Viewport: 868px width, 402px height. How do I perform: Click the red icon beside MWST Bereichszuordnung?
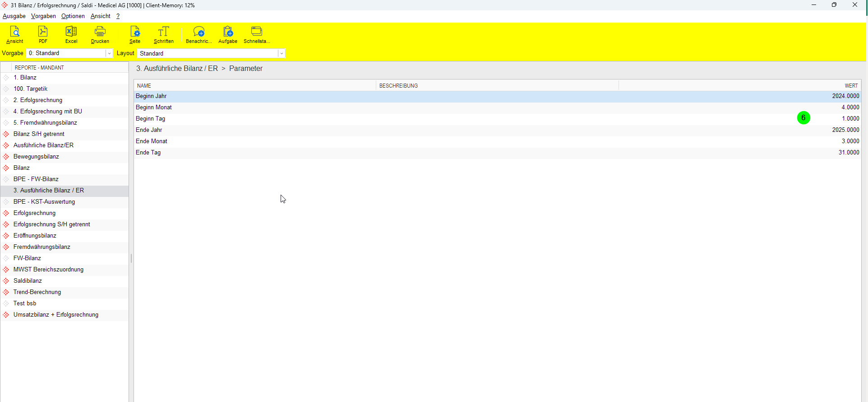6,270
